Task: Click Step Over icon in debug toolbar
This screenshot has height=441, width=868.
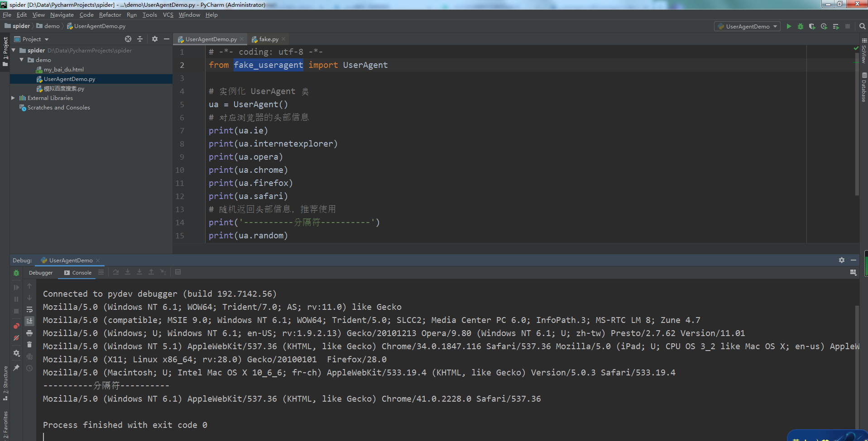Action: [116, 272]
